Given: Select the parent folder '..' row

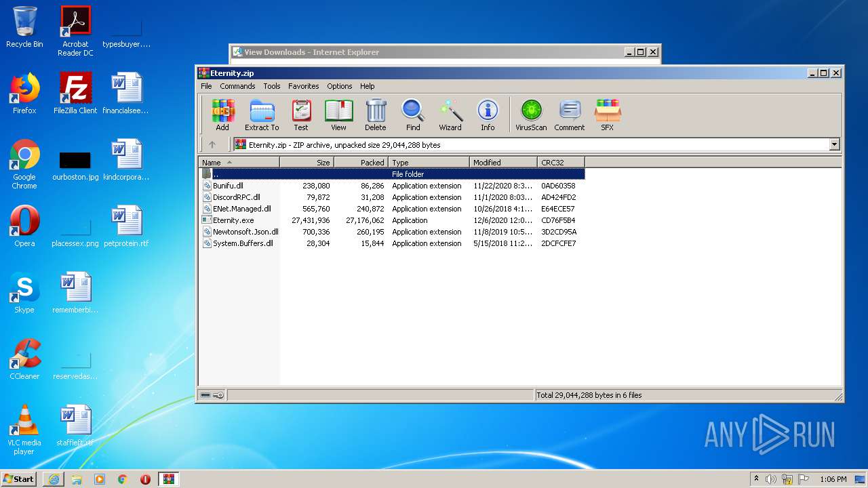Looking at the screenshot, I should [392, 174].
